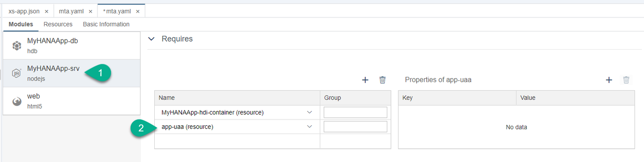Click the Properties of app-uaa title

pos(438,80)
